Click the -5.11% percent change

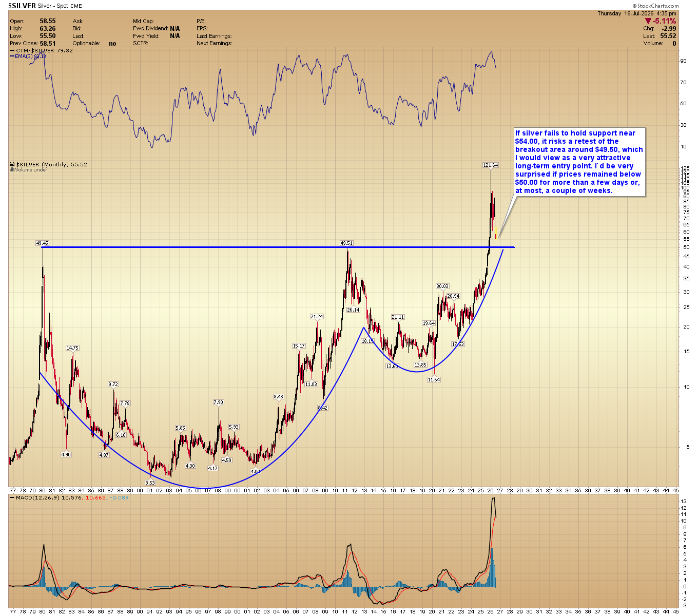pyautogui.click(x=665, y=21)
